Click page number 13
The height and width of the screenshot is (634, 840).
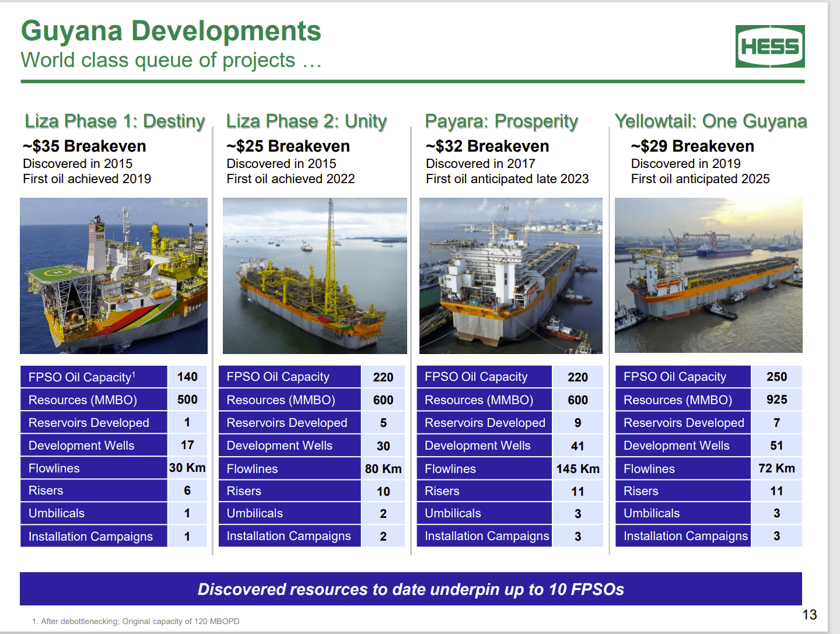click(810, 615)
